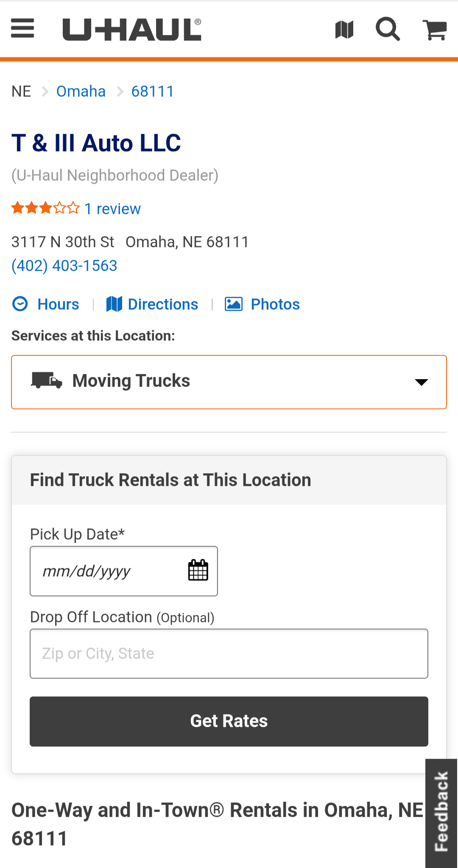Open the calendar date picker icon

pyautogui.click(x=198, y=571)
